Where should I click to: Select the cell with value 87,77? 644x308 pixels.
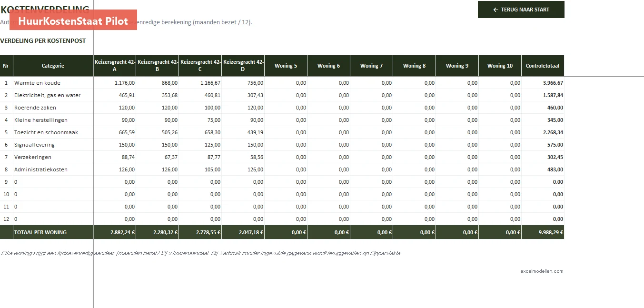[200, 157]
